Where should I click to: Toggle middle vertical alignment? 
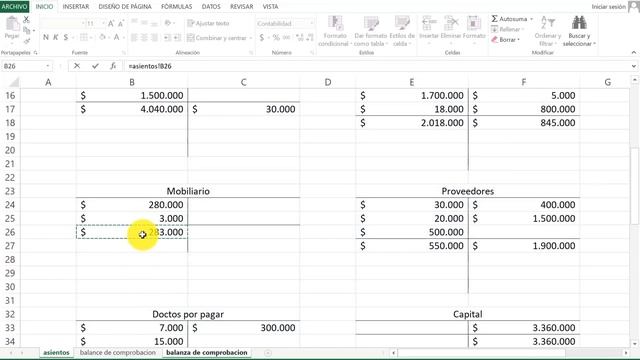point(144,23)
